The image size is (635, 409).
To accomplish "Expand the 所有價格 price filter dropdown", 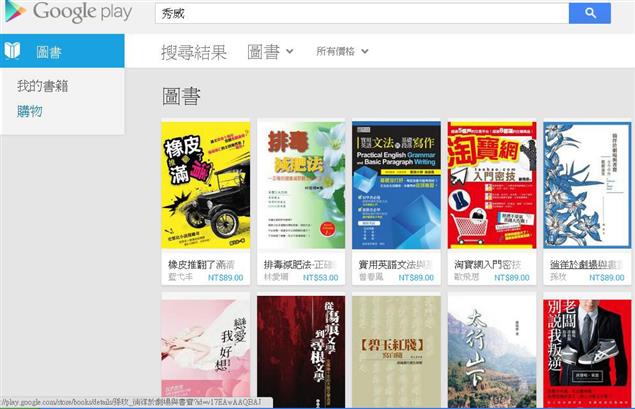I will point(342,51).
